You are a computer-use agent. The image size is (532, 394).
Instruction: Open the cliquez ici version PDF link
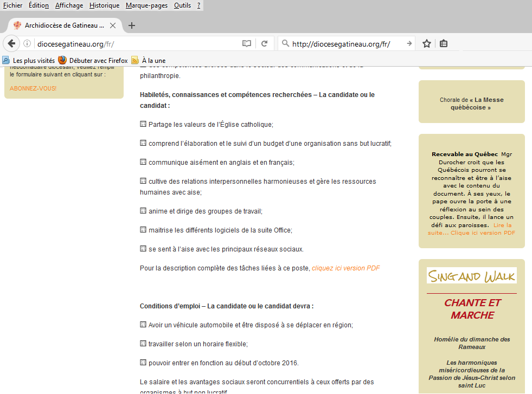point(346,268)
